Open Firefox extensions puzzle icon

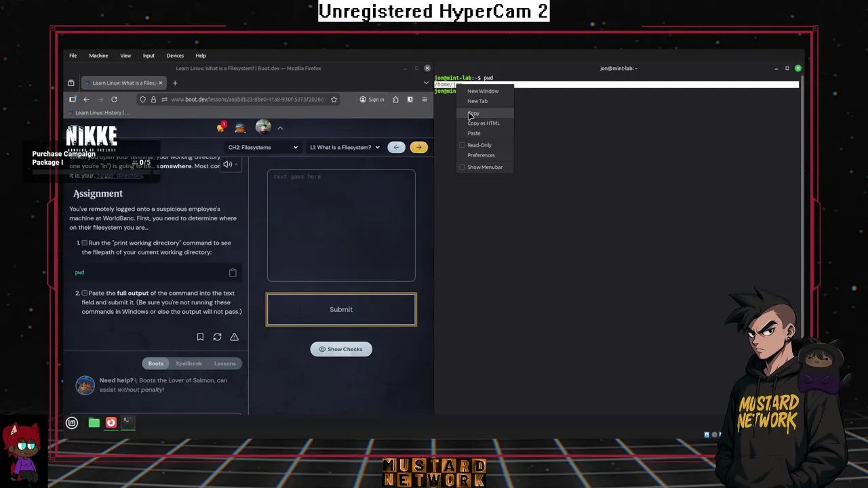395,100
